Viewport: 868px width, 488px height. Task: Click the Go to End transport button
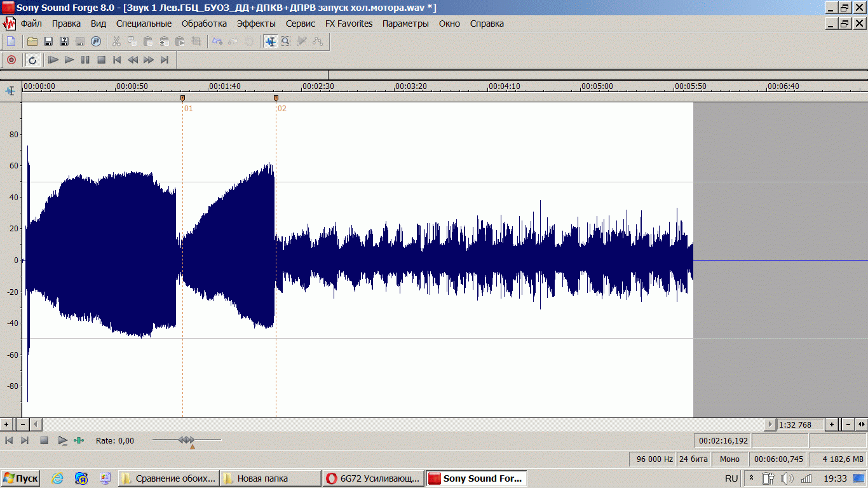(165, 60)
